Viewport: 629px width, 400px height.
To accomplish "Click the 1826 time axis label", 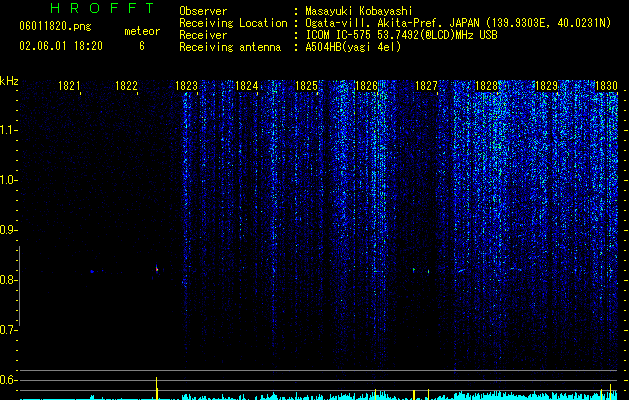I will pos(366,85).
